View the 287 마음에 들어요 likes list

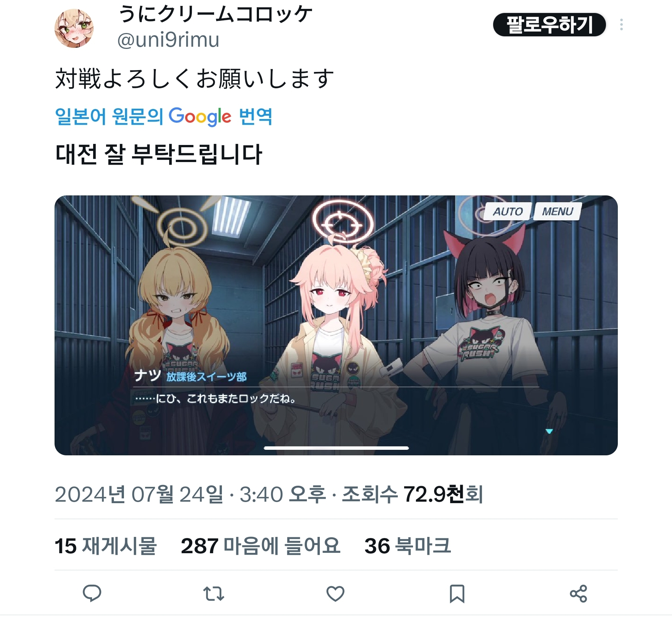pos(260,546)
